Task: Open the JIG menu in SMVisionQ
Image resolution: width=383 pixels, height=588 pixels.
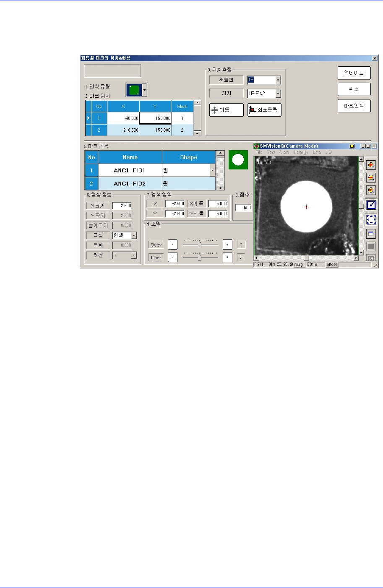Action: click(x=328, y=153)
